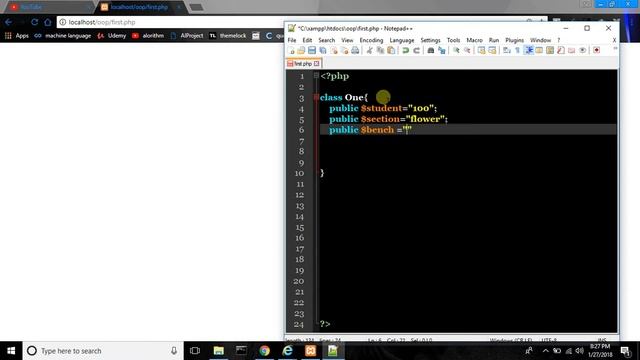The image size is (640, 360).
Task: Click the Cut scissors icon
Action: click(x=369, y=50)
